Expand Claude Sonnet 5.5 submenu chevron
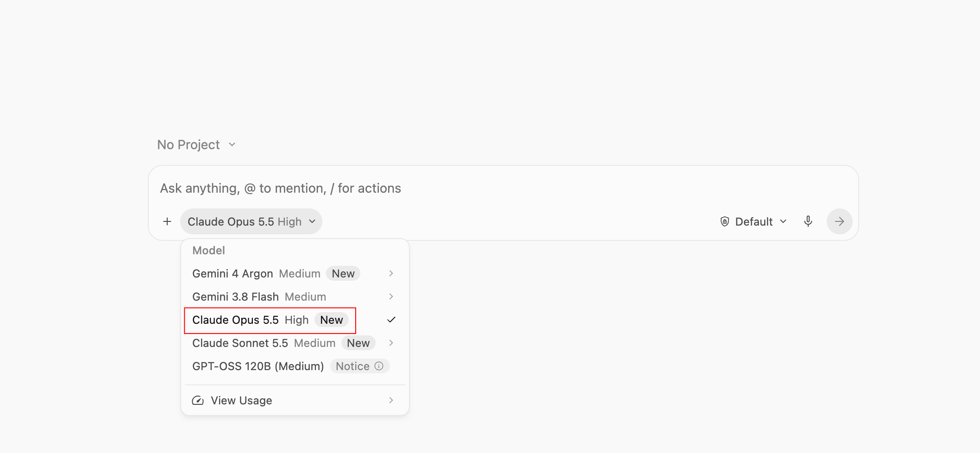The width and height of the screenshot is (980, 453). (391, 343)
